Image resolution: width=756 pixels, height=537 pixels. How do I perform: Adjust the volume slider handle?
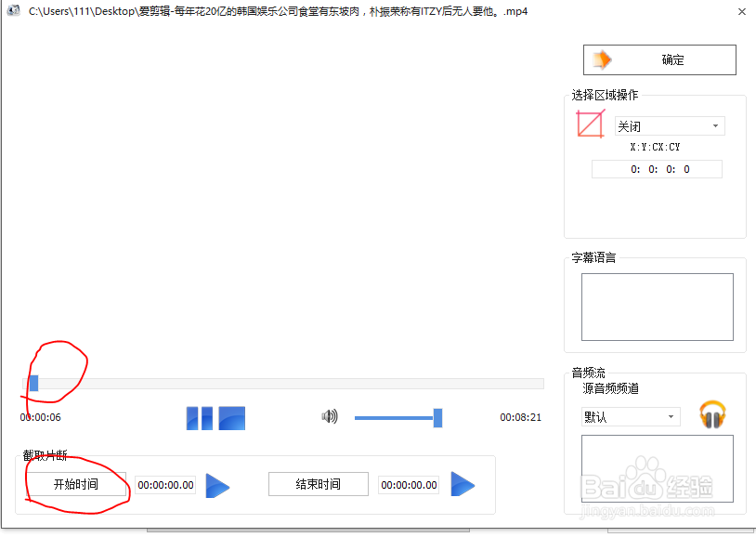pos(437,418)
